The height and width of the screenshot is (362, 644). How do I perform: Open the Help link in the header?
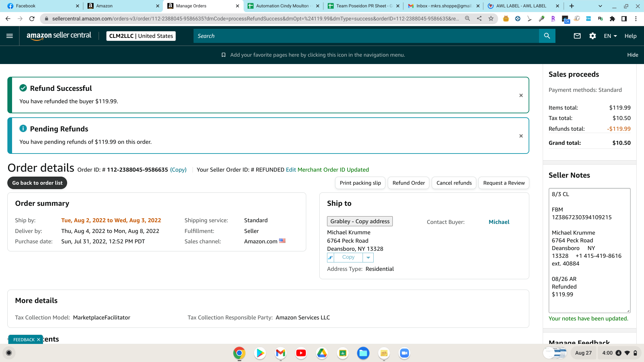pyautogui.click(x=630, y=36)
